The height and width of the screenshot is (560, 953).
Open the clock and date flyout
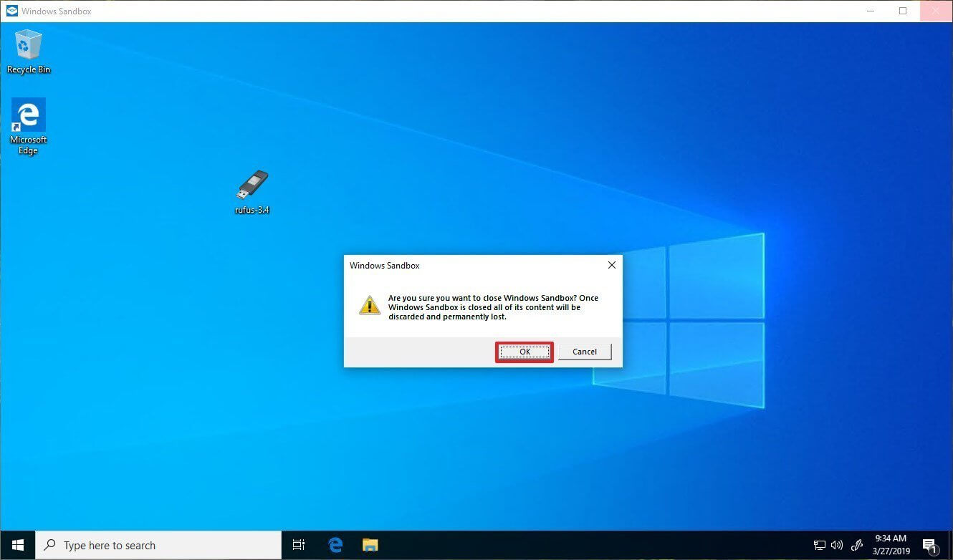click(891, 545)
